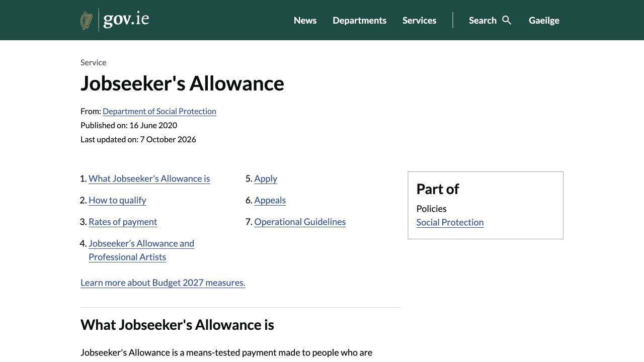Follow Learn more about Budget 2027 measures
644x362 pixels.
tap(163, 283)
